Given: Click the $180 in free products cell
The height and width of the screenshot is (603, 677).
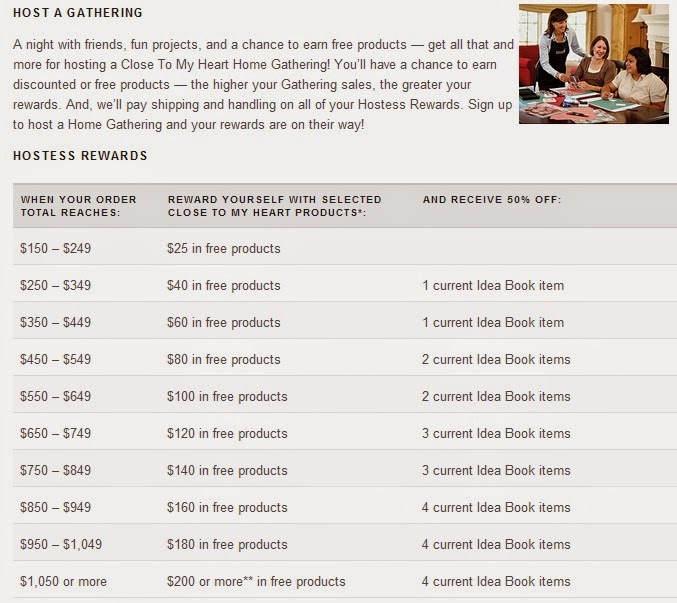Looking at the screenshot, I should click(x=227, y=544).
